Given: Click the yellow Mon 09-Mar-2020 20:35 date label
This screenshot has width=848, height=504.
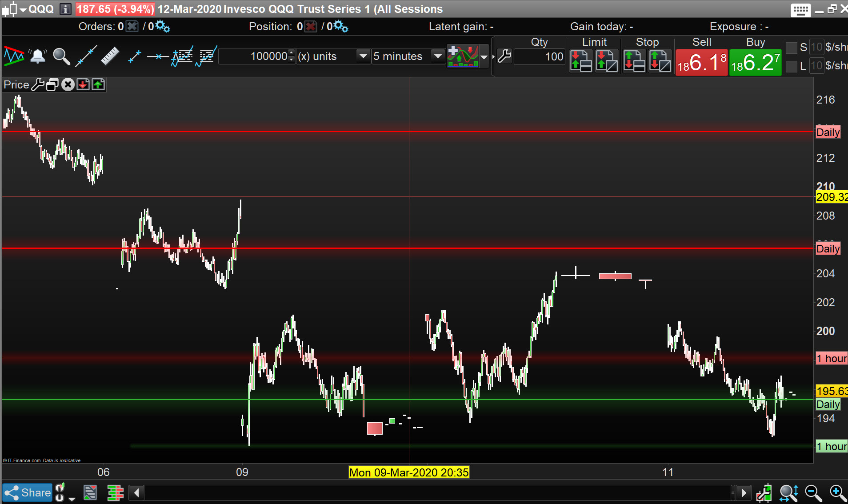Looking at the screenshot, I should [409, 472].
